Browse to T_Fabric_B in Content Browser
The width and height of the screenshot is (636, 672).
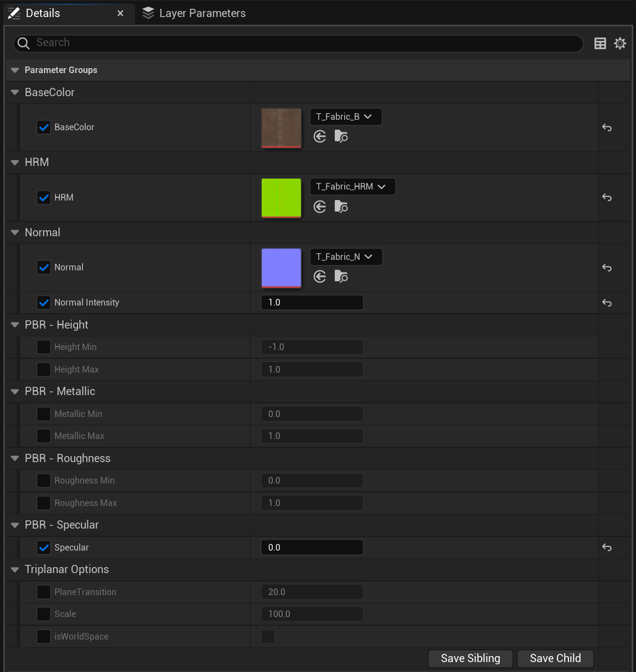341,137
